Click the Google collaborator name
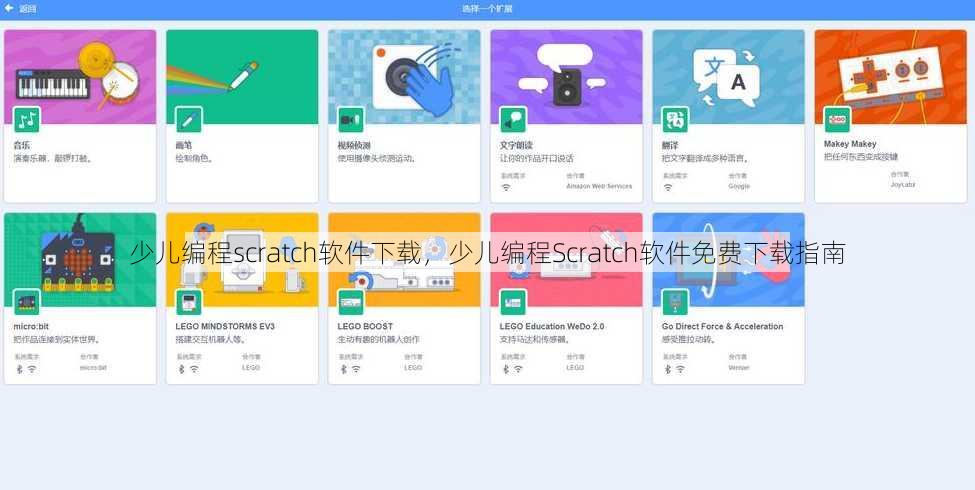The image size is (975, 490). click(x=739, y=187)
